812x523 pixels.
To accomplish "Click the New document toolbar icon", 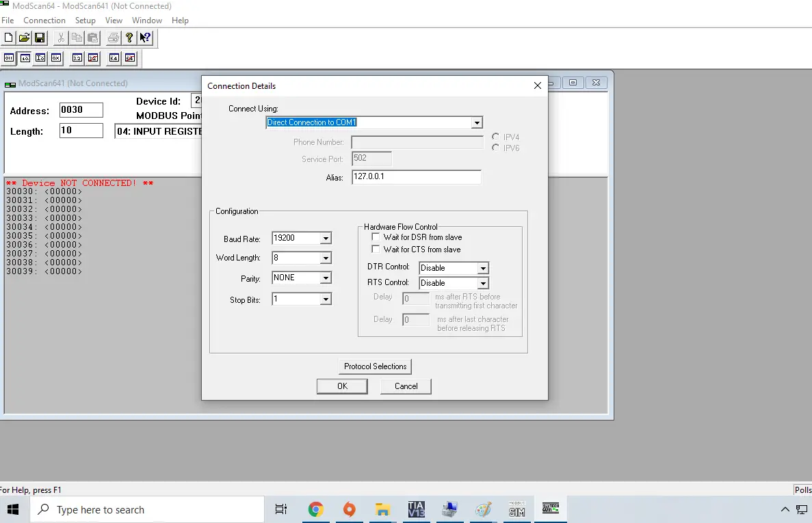I will [8, 38].
